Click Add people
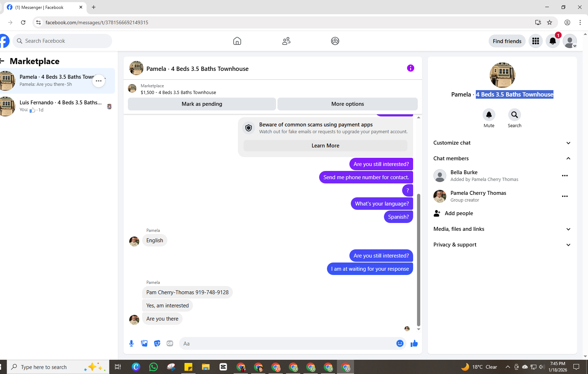Screen dimensions: 588x374 (459, 213)
